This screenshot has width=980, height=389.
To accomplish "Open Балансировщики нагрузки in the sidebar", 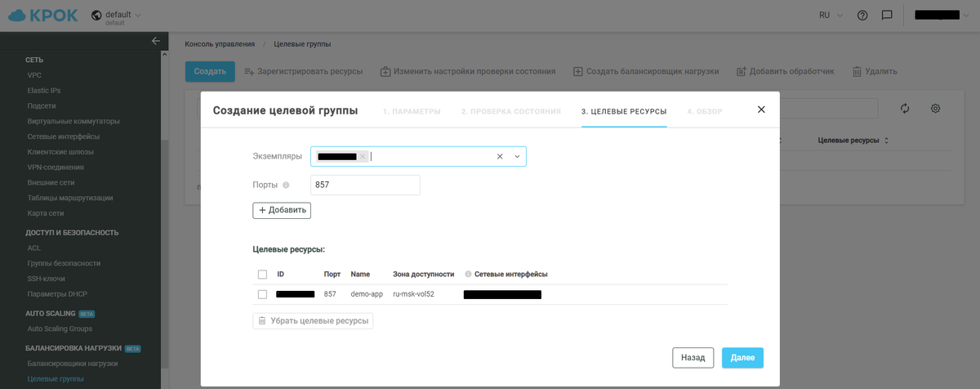I will (73, 363).
